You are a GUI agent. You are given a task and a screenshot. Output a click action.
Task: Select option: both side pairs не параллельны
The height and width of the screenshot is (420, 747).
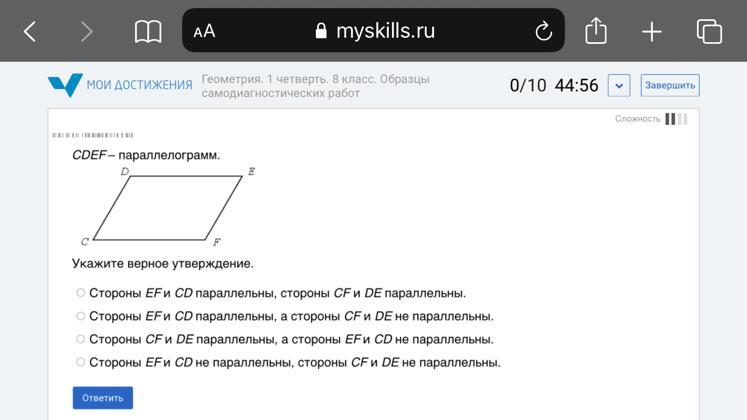tap(81, 362)
